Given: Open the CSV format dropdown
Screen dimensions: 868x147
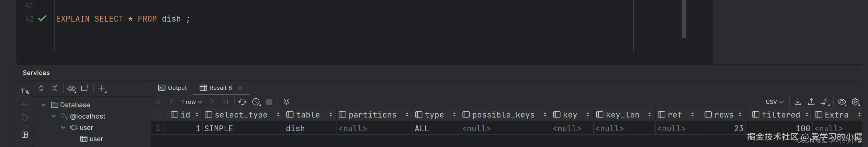Looking at the screenshot, I should 774,102.
